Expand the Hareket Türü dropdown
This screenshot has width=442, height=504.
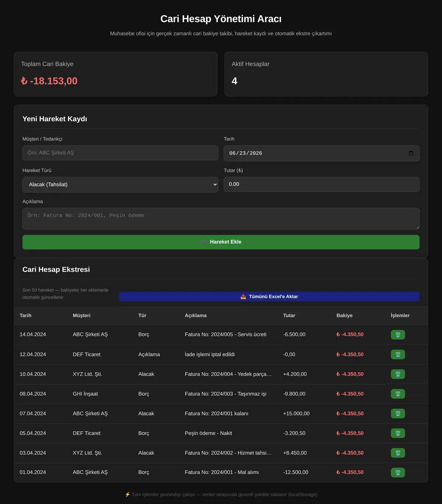click(120, 185)
